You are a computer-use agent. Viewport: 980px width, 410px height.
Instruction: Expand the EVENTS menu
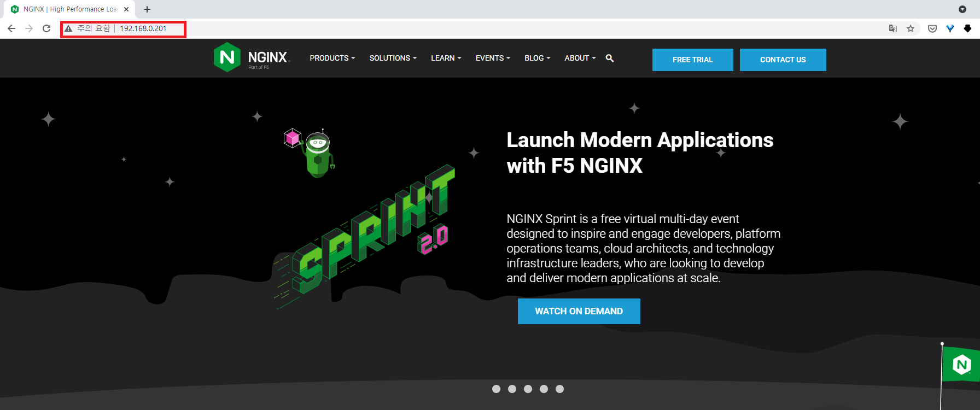click(493, 58)
